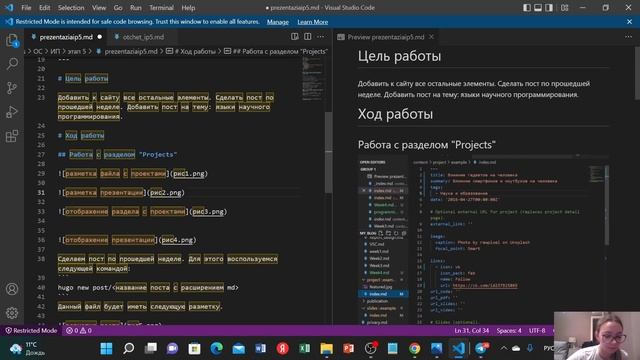Click the рис3.png link in editor
Viewport: 640px width, 360px height.
click(208, 211)
